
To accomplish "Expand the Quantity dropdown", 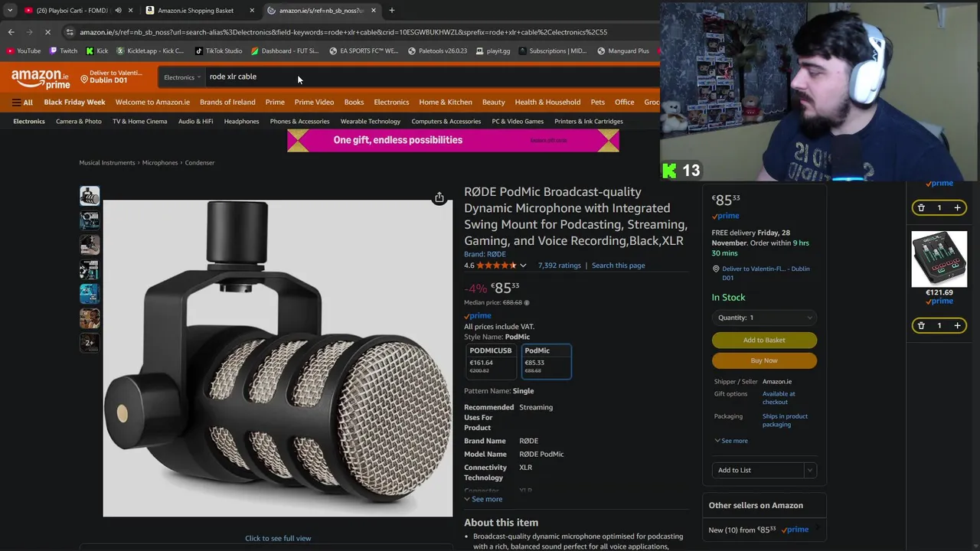I will tap(764, 318).
